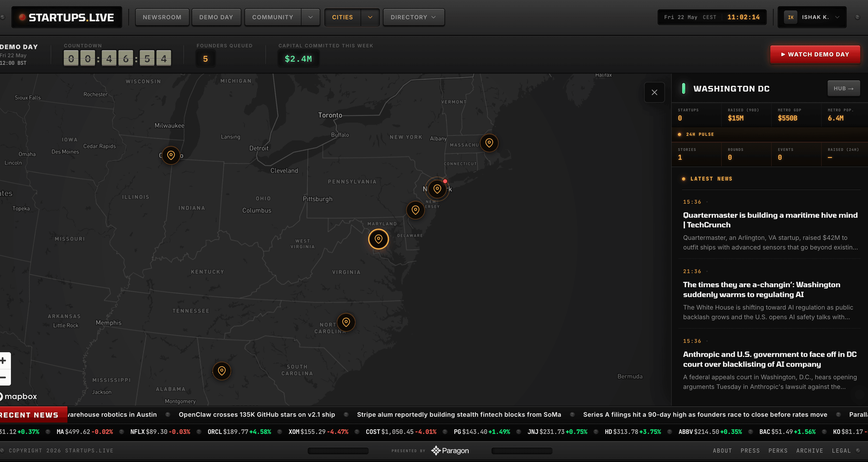The image size is (868, 462).
Task: Open the Press footer link
Action: pyautogui.click(x=750, y=451)
